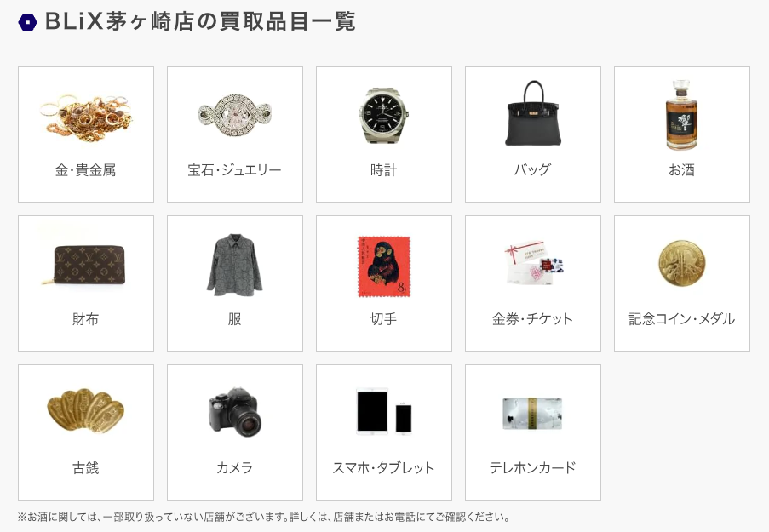Select the Rolex watch image
Screen dimensions: 769x532
384,116
